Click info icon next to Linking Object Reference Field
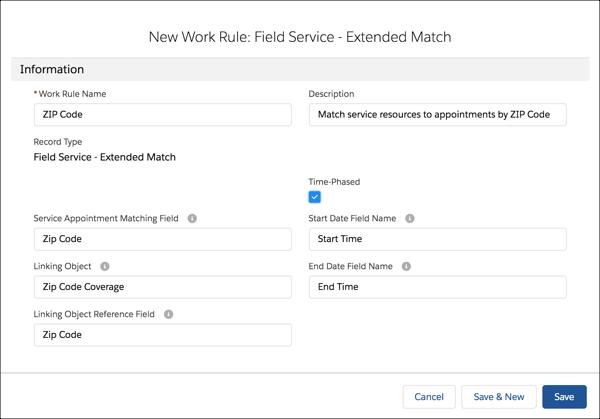This screenshot has width=600, height=419. pos(168,314)
